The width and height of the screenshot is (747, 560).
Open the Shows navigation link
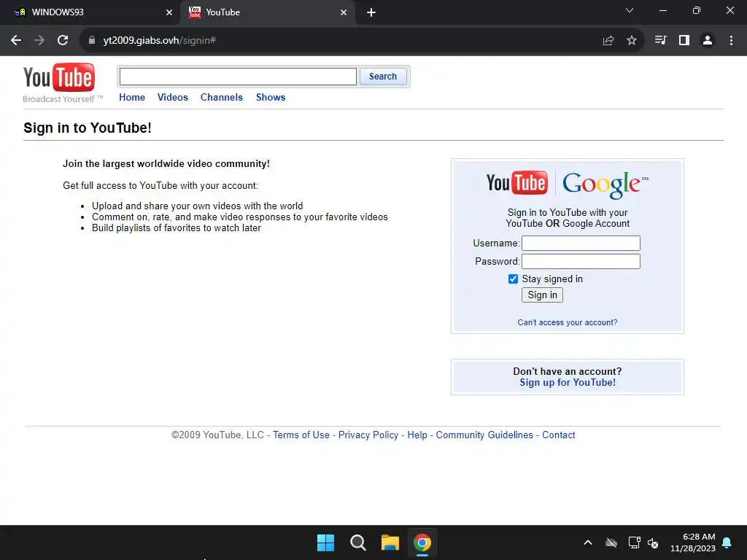pyautogui.click(x=271, y=97)
